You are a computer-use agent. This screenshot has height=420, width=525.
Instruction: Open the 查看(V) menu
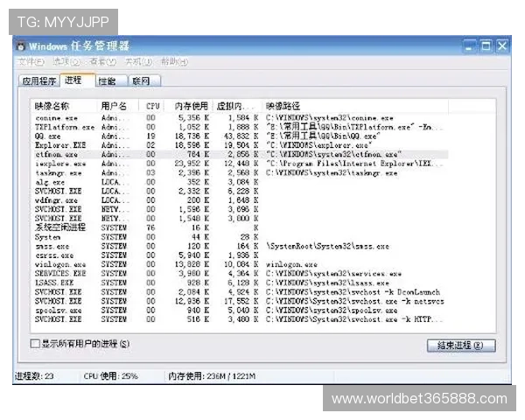(102, 62)
